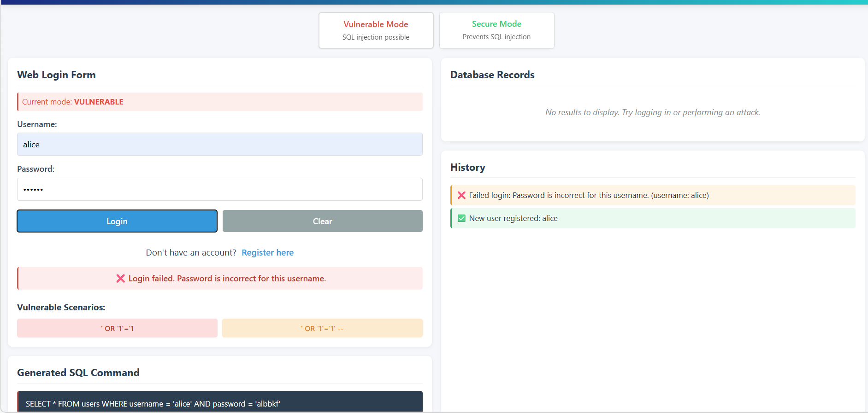Image resolution: width=868 pixels, height=413 pixels.
Task: Click the Username input field
Action: tap(219, 144)
